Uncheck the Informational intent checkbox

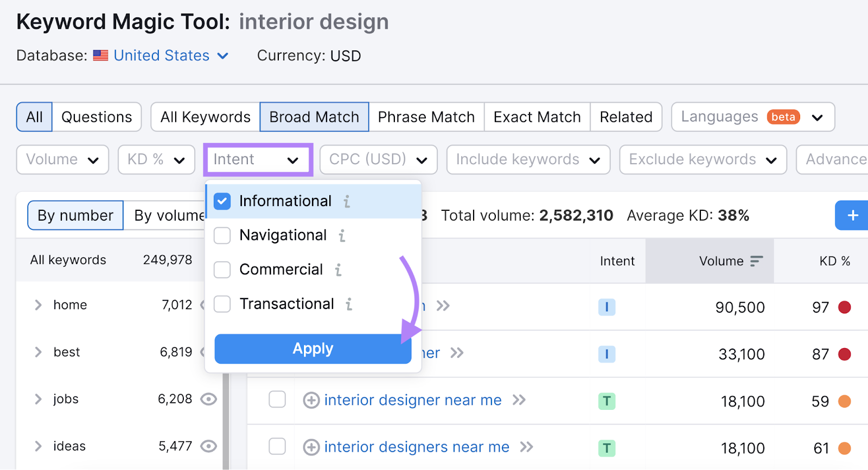222,201
